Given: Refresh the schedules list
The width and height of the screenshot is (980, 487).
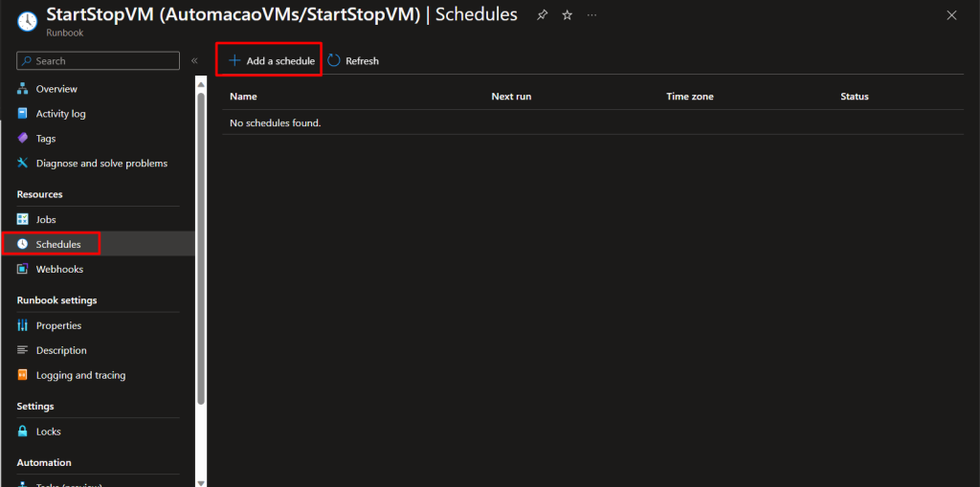Looking at the screenshot, I should [353, 61].
